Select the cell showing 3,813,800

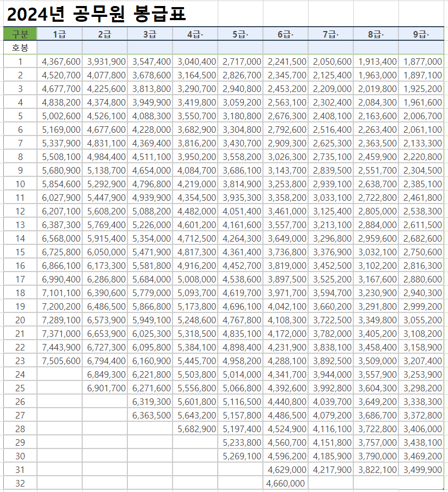click(150, 89)
